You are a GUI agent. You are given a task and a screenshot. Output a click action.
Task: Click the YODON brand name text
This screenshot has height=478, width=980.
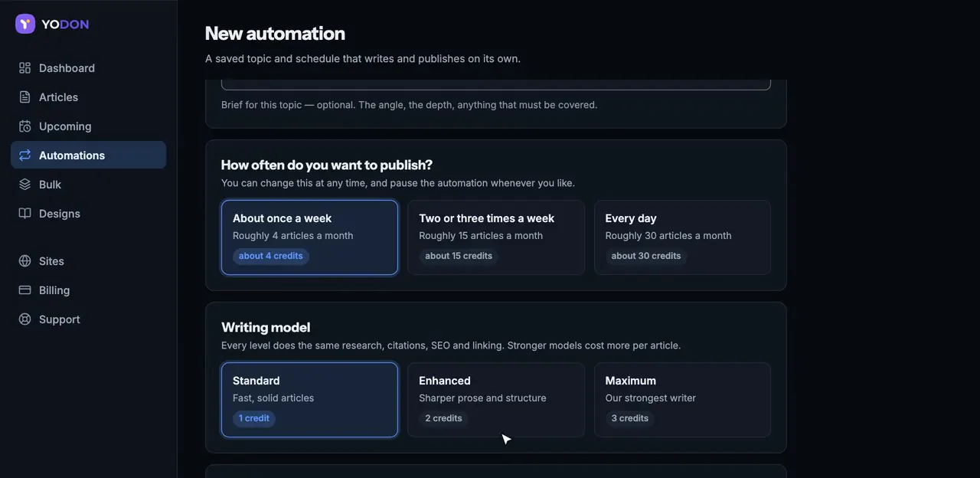[x=65, y=25]
